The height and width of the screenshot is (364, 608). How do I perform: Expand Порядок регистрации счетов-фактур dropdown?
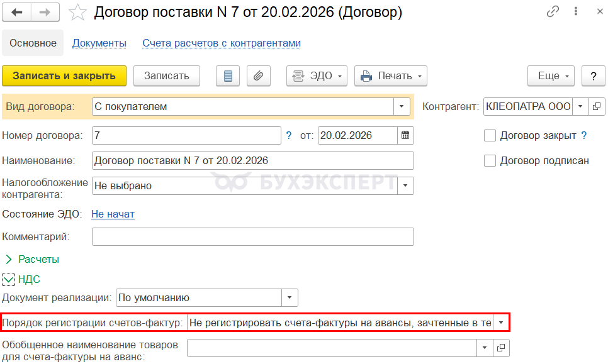[501, 323]
